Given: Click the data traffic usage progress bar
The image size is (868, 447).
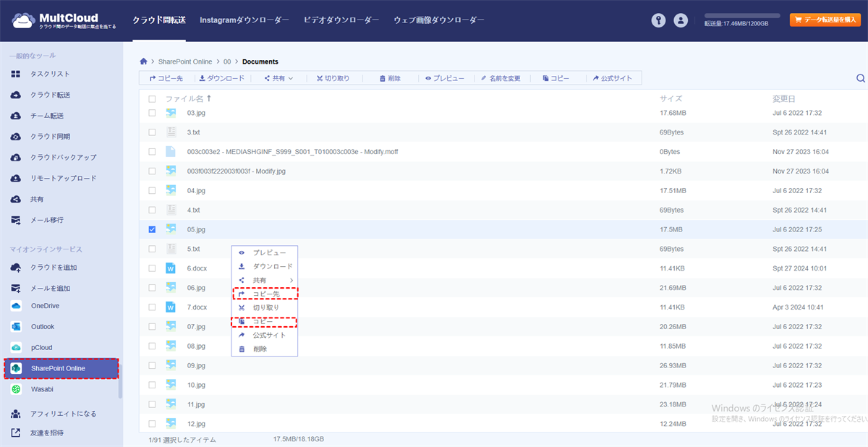Looking at the screenshot, I should click(x=742, y=15).
